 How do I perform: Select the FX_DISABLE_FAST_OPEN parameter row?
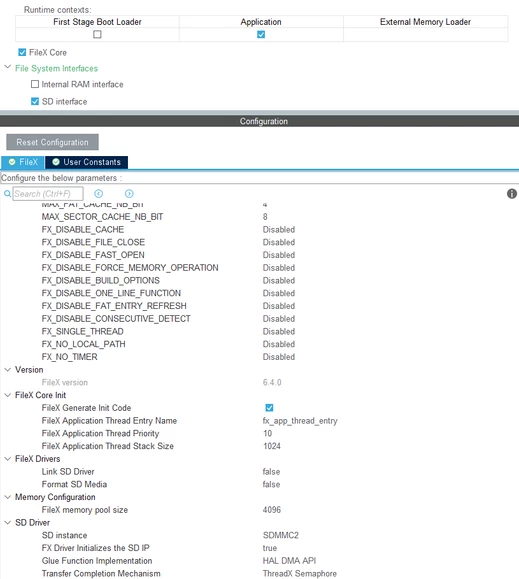93,255
